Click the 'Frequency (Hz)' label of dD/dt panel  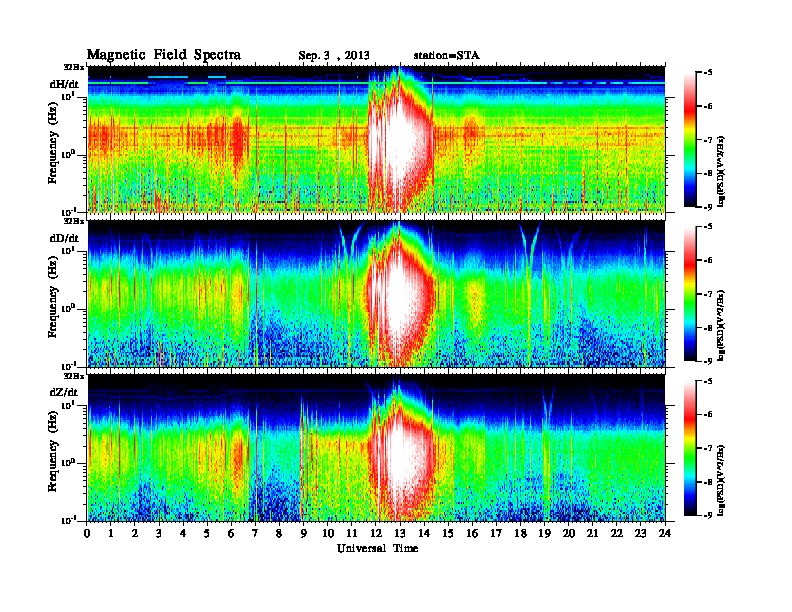[53, 298]
